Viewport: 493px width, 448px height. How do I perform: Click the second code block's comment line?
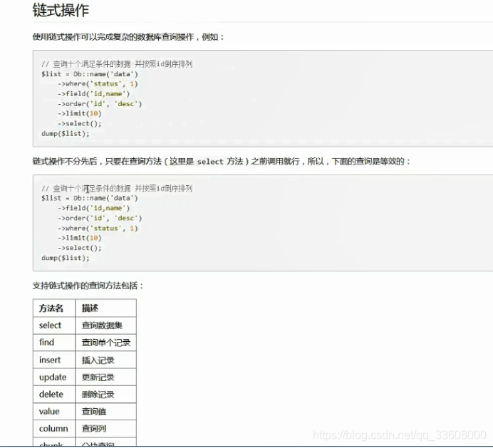click(x=117, y=188)
